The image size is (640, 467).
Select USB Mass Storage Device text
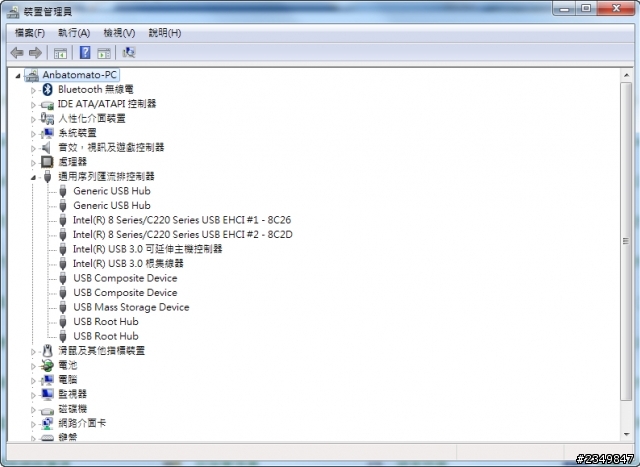pos(131,307)
